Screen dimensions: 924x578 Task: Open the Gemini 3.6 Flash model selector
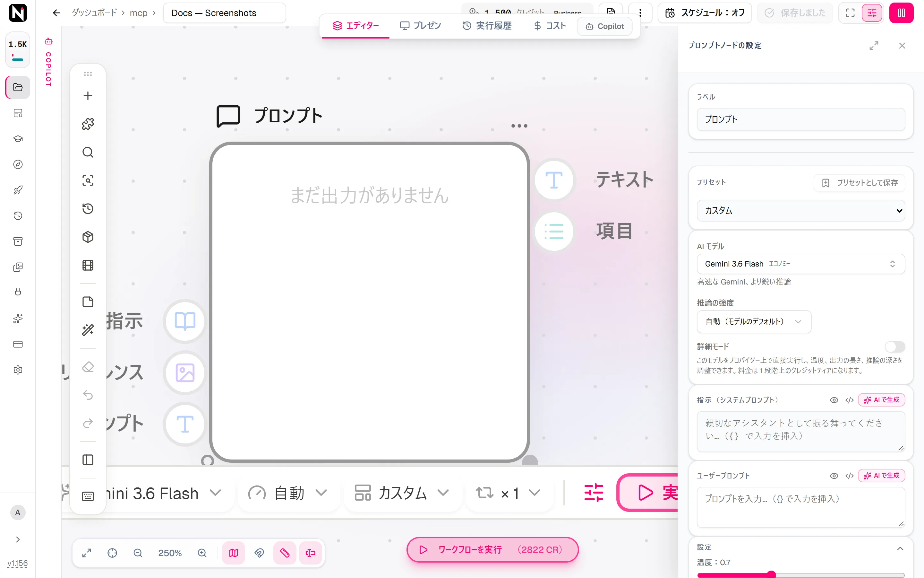coord(801,264)
